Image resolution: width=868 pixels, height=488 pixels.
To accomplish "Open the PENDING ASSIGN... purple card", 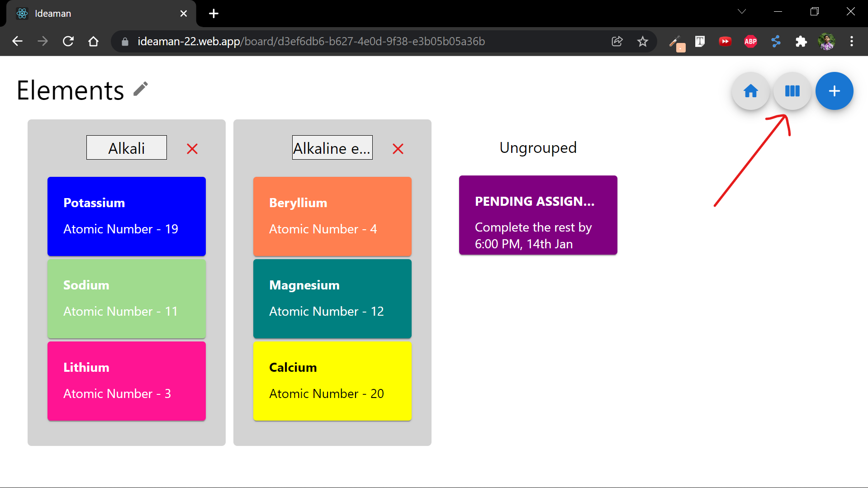I will pyautogui.click(x=538, y=215).
